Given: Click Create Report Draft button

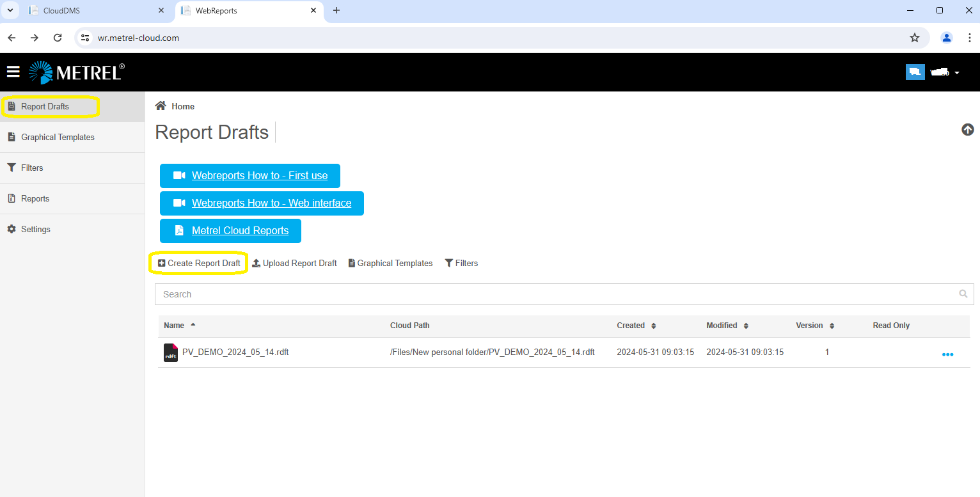Looking at the screenshot, I should tap(199, 263).
